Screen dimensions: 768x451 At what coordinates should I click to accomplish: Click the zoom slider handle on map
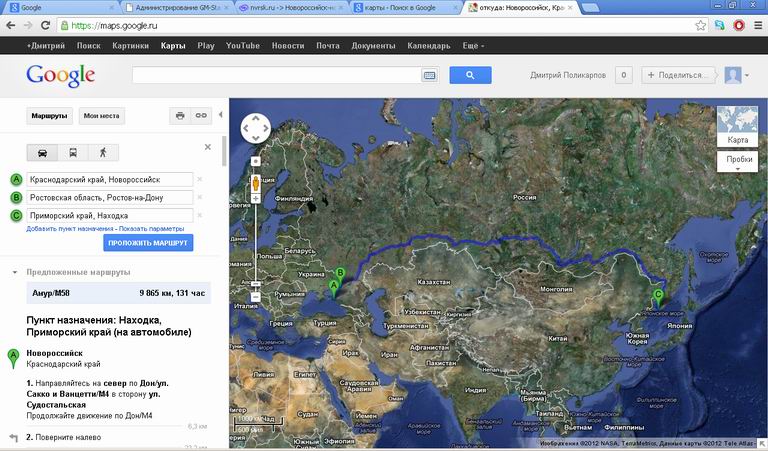click(256, 284)
